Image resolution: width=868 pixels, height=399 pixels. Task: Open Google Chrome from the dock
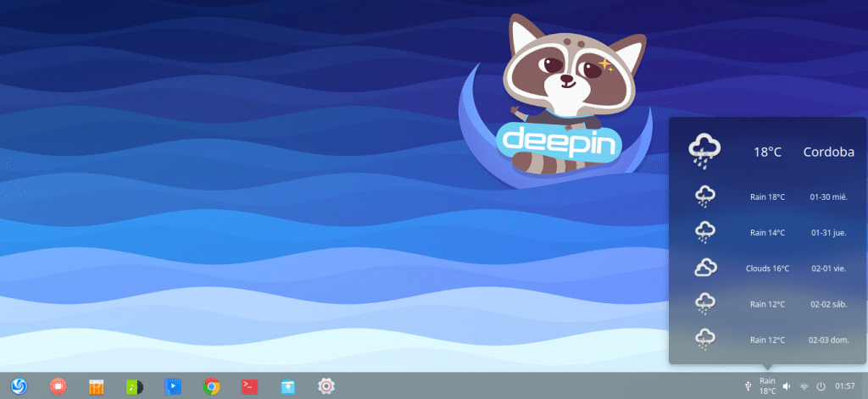pyautogui.click(x=212, y=386)
